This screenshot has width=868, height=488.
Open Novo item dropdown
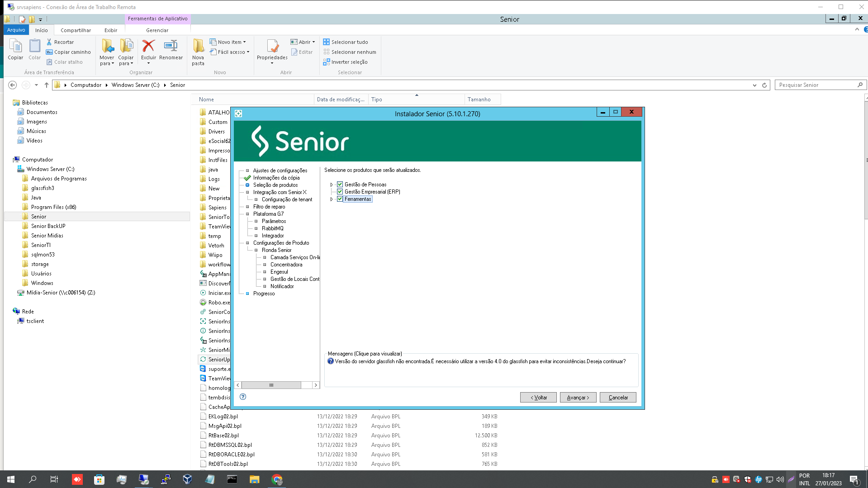pos(228,42)
